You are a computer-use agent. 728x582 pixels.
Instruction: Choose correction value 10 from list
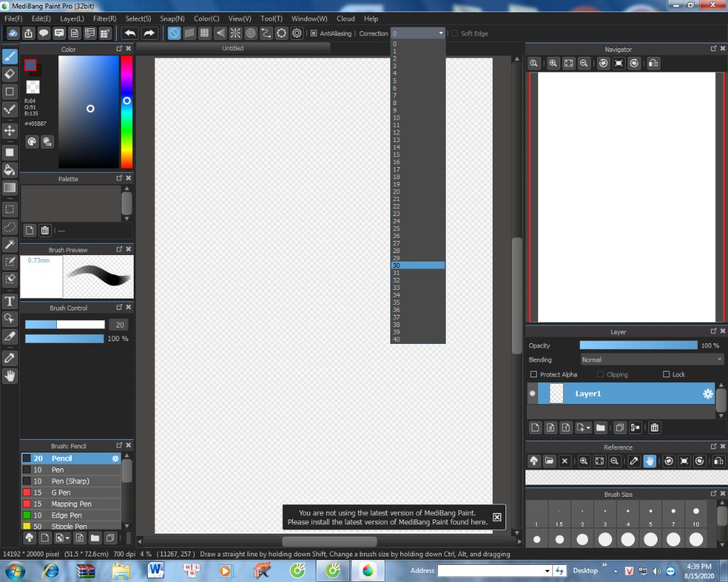(x=418, y=118)
